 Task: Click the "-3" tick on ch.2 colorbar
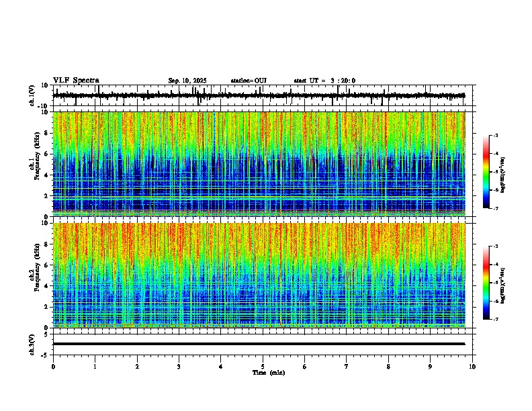[496, 246]
